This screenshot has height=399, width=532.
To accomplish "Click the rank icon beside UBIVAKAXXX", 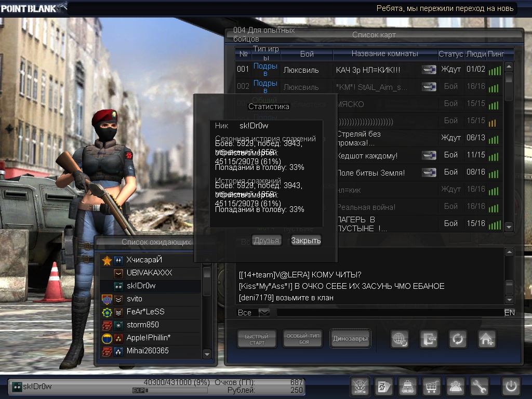I will click(118, 273).
